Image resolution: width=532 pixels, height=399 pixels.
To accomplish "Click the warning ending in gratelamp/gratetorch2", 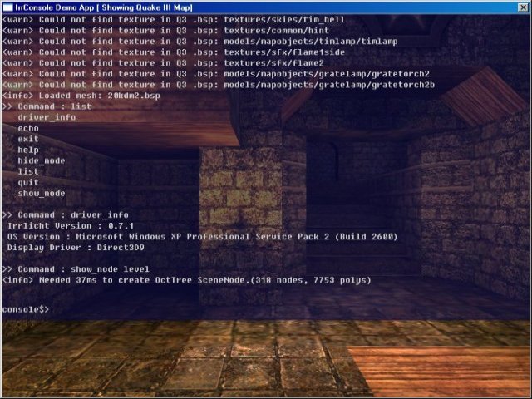I will pyautogui.click(x=216, y=74).
